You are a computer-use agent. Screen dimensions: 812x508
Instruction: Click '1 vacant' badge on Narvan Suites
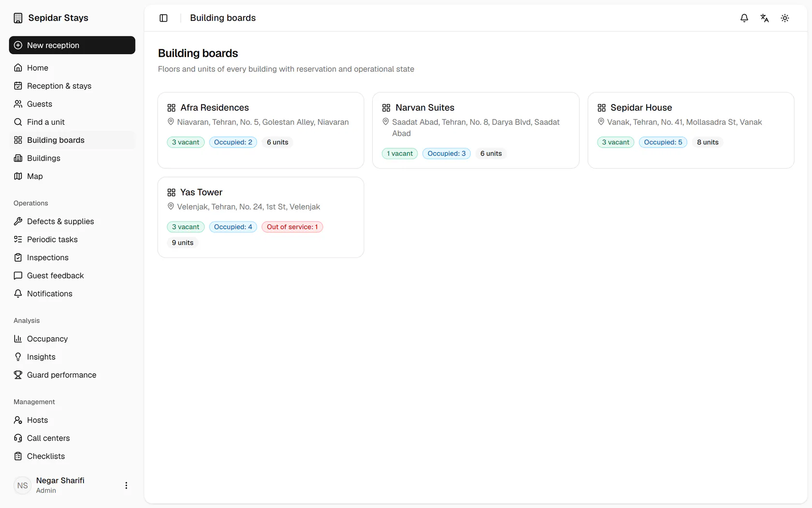tap(400, 153)
